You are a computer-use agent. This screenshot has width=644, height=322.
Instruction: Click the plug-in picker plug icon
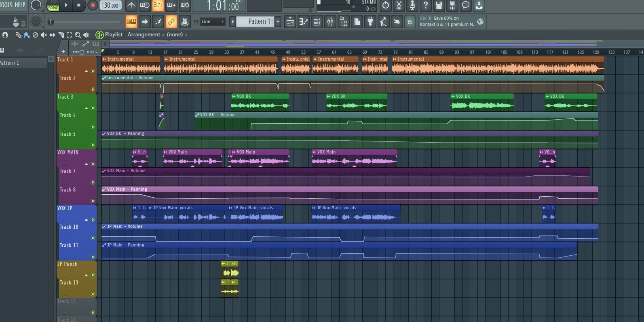pos(370,22)
